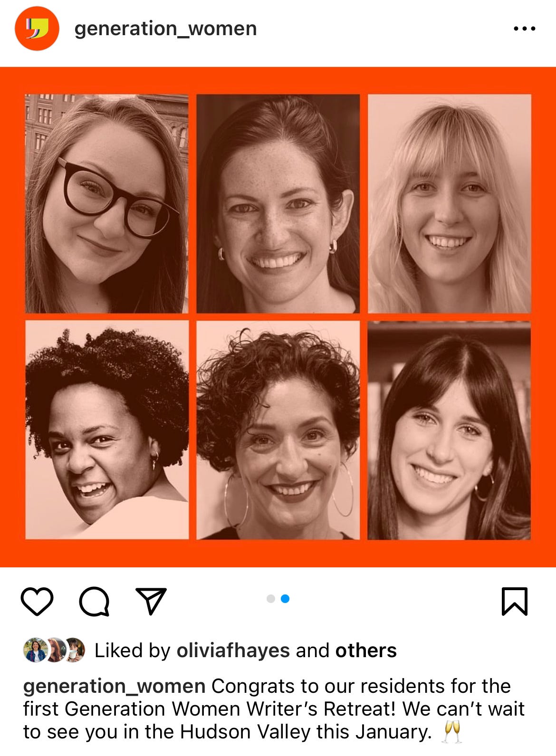Open comments with speech bubble icon
Screen dimensions: 556x756
point(94,602)
